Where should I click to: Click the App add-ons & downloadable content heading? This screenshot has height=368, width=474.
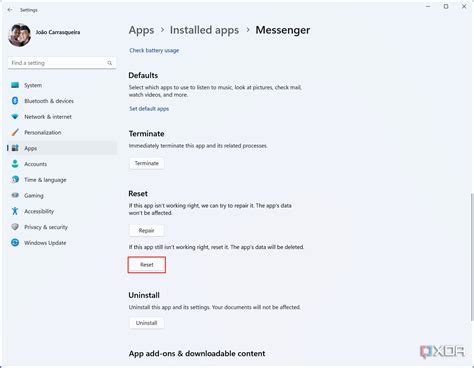click(x=197, y=353)
